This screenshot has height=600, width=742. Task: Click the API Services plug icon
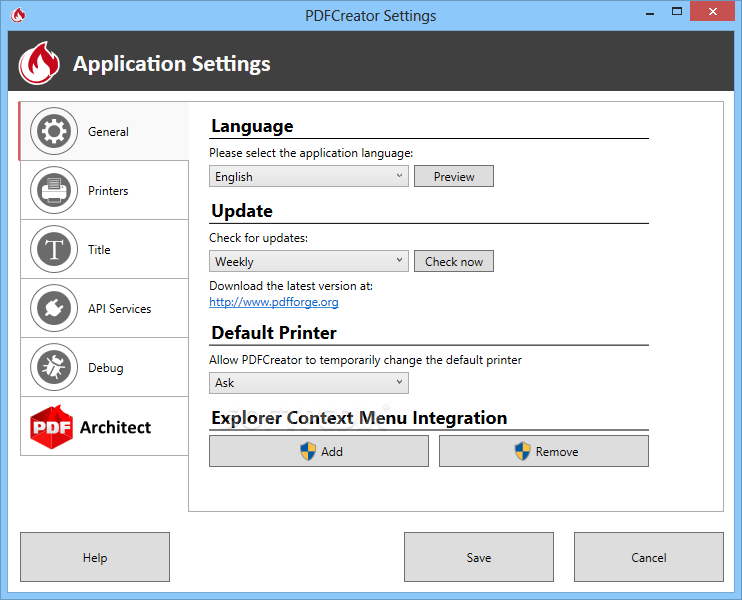coord(54,308)
